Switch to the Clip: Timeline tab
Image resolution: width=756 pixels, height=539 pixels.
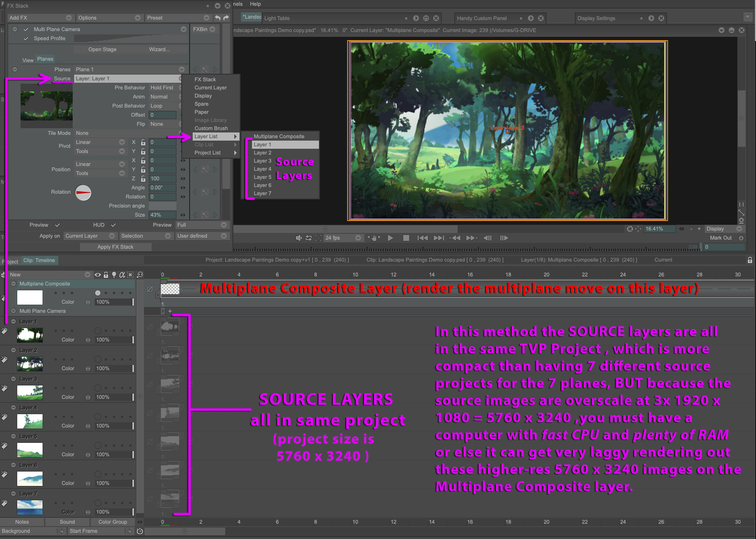[x=39, y=260]
